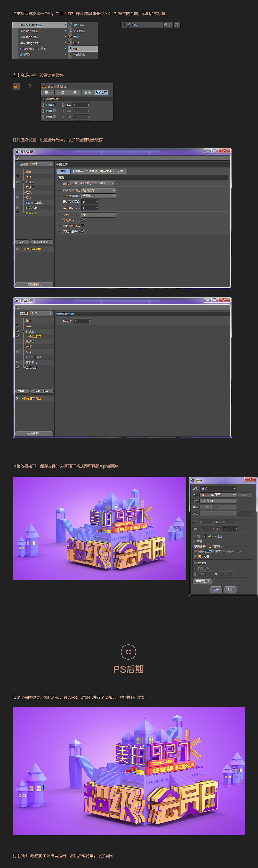Enable the second 启用 checkbox for buffer 2

point(54,111)
